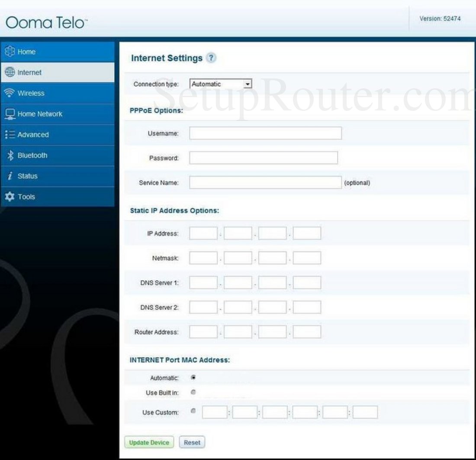This screenshot has width=476, height=460.
Task: Open the Connection type dropdown
Action: click(x=221, y=84)
